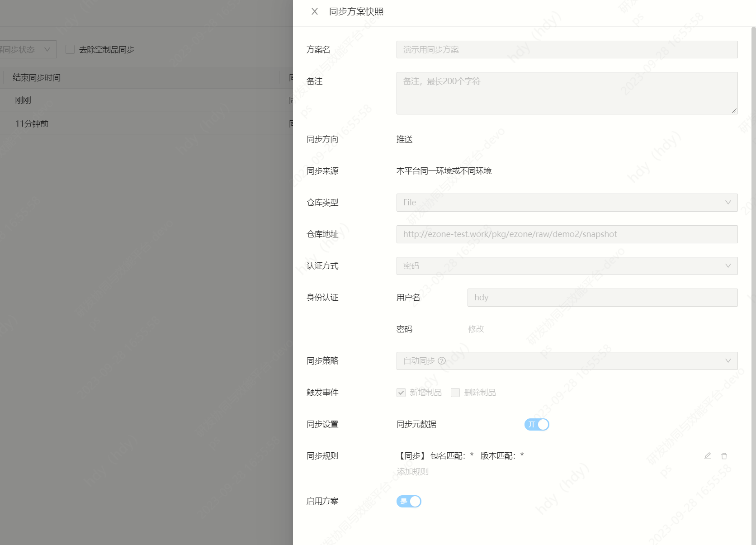
Task: Open the 仓库类型 File dropdown
Action: [567, 203]
